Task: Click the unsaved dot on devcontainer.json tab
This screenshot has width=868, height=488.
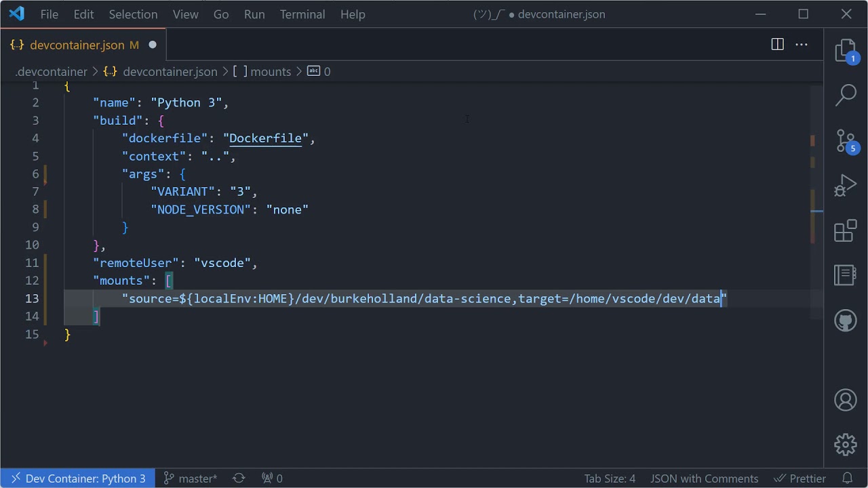Action: click(153, 45)
